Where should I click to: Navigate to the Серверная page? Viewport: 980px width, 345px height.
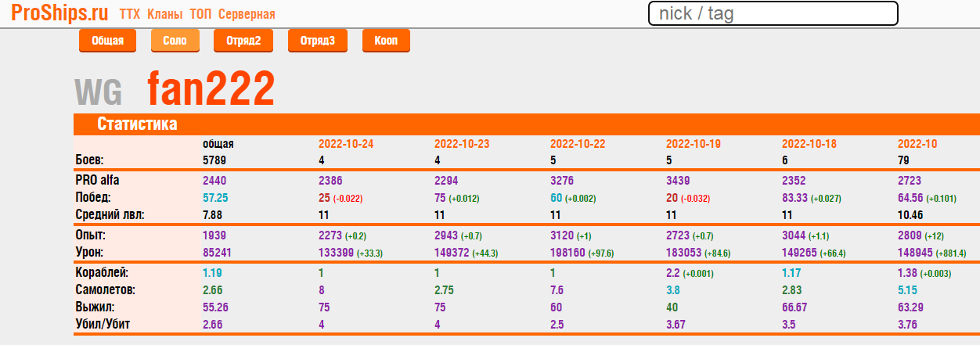(x=247, y=15)
